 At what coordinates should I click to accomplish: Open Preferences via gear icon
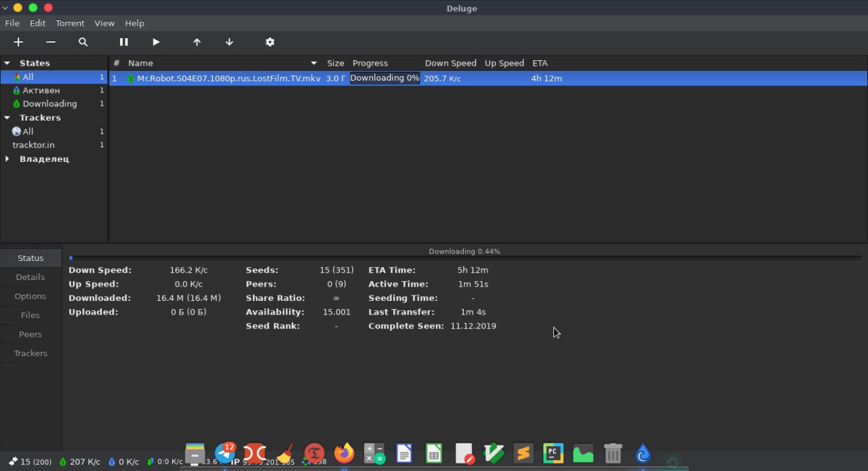[270, 42]
